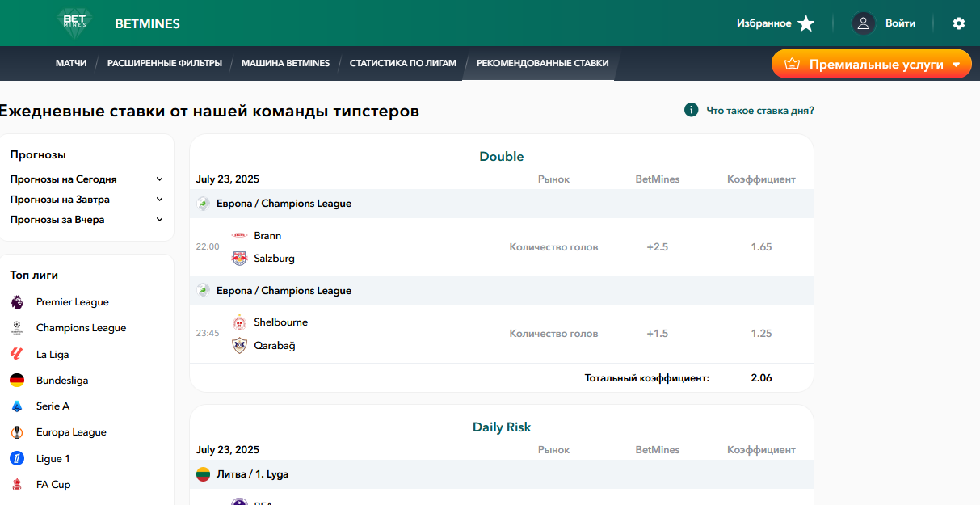Image resolution: width=980 pixels, height=505 pixels.
Task: Click the Favorites star icon
Action: 806,23
